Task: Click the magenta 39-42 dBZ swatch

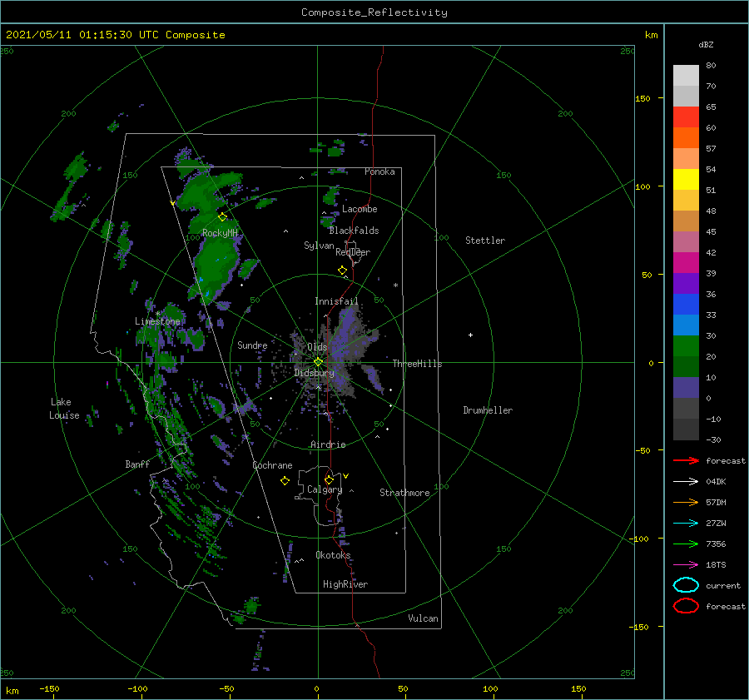Action: click(686, 262)
